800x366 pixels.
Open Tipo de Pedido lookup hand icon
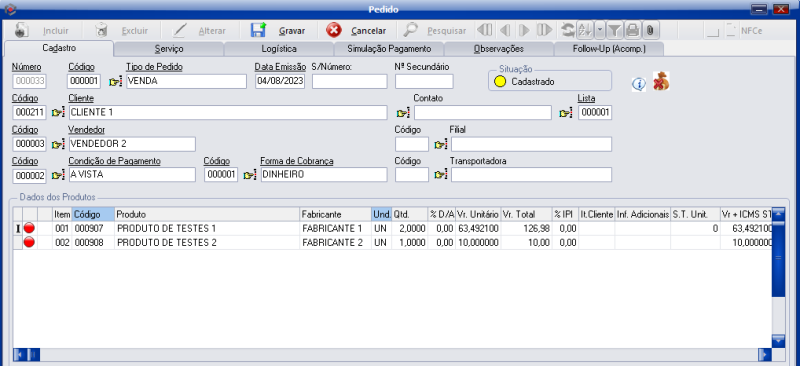click(116, 82)
